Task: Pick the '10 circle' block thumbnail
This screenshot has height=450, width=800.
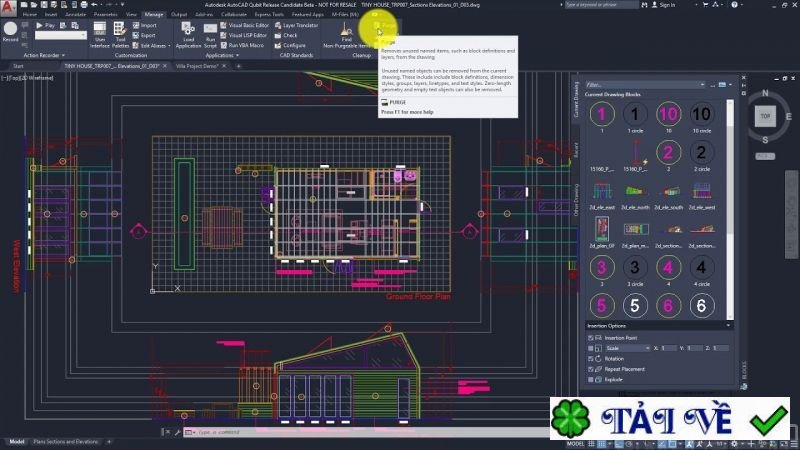Action: point(702,114)
